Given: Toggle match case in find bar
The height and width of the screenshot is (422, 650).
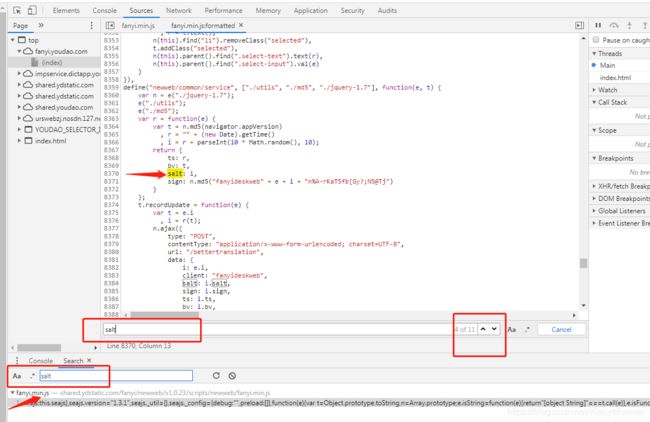Looking at the screenshot, I should (x=512, y=330).
